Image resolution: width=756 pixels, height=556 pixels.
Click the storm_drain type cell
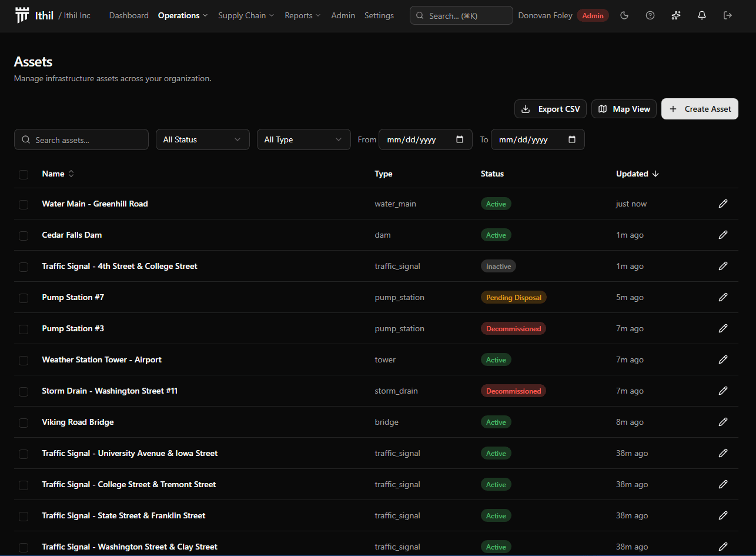[x=396, y=391]
